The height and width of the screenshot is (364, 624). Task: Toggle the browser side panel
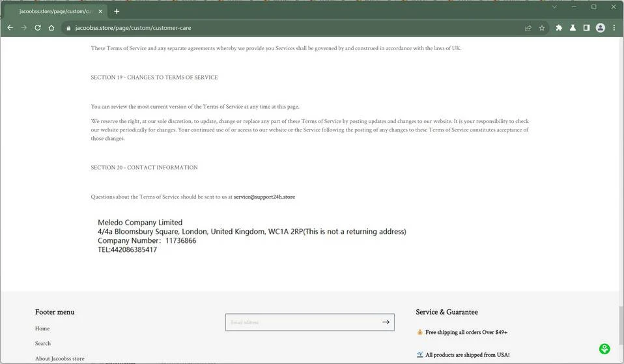(586, 28)
